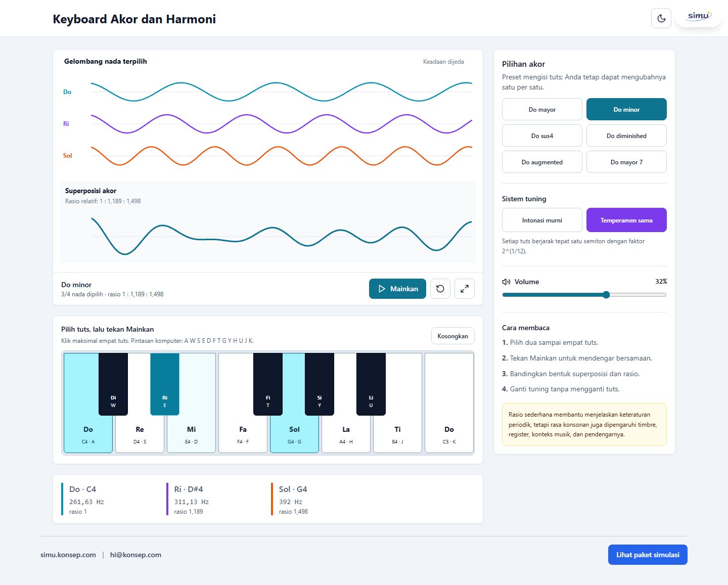
Task: Click the Keyboard Akor dan Harmoni title
Action: point(134,19)
